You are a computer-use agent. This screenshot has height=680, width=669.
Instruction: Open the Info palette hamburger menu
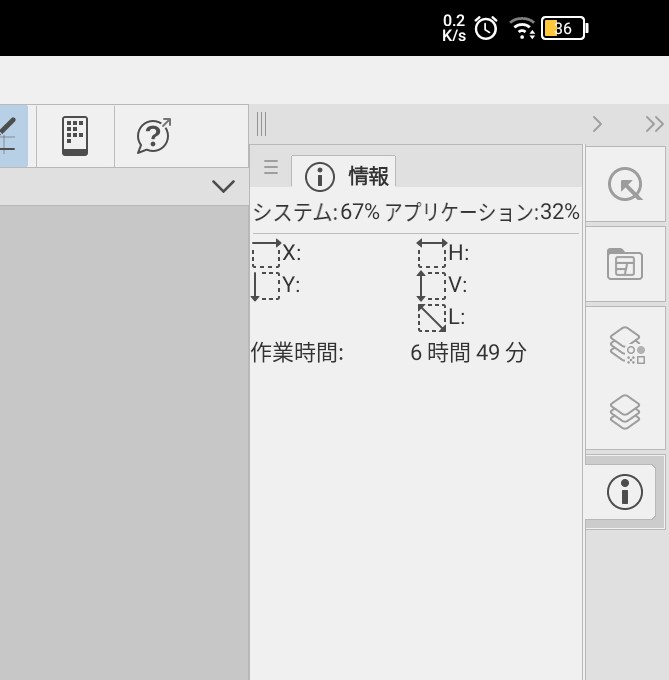pyautogui.click(x=271, y=167)
